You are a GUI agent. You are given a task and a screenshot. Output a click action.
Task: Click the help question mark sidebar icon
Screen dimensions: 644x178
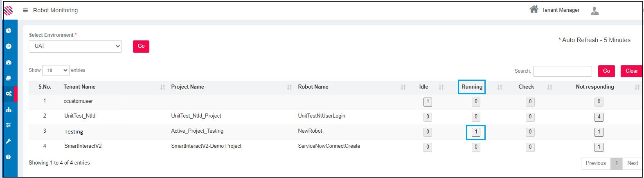tap(9, 157)
